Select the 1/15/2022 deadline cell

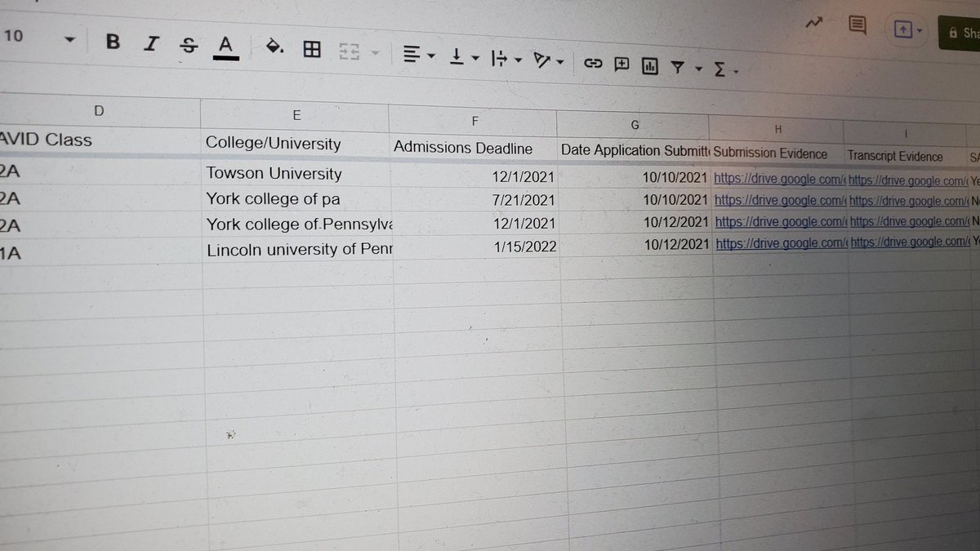point(479,247)
